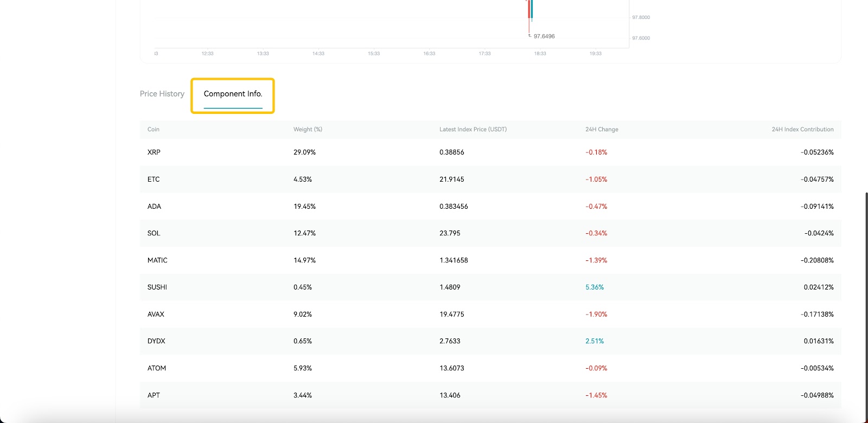868x423 pixels.
Task: Click ETC weight value 4.53%
Action: point(303,180)
